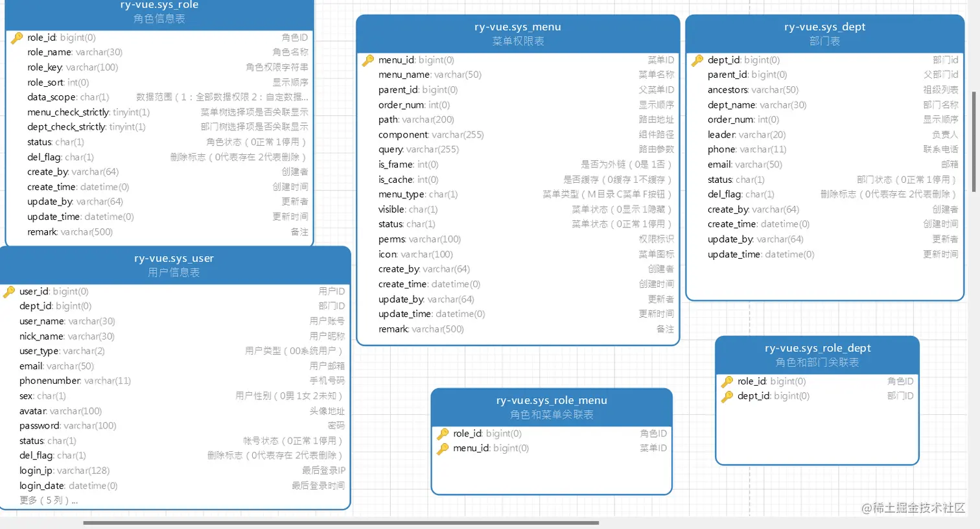
Task: Select leader column in sys_dept
Action: [824, 135]
